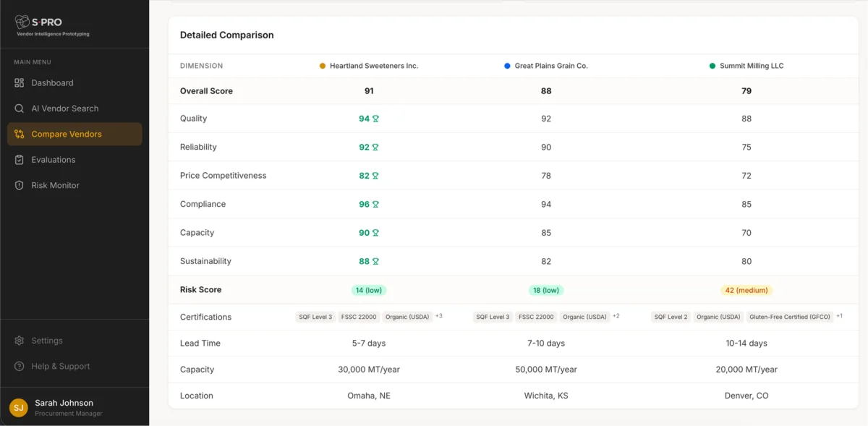868x426 pixels.
Task: Click the Compare Vendors icon in sidebar
Action: pyautogui.click(x=20, y=135)
